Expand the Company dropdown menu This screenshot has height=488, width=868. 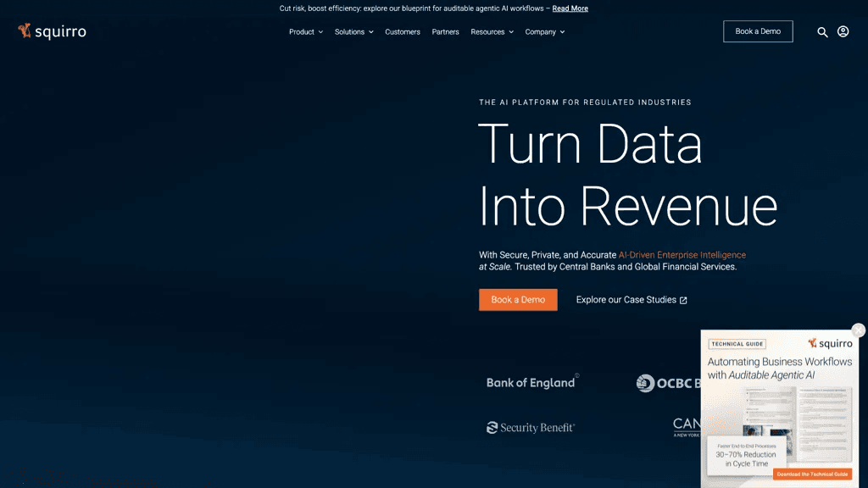(545, 32)
